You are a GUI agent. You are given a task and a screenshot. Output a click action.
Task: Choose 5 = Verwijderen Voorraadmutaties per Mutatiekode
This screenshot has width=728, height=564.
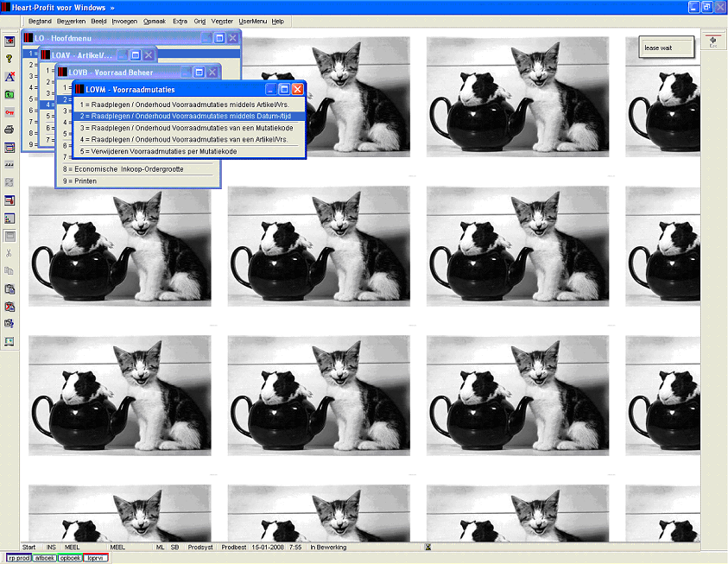189,151
